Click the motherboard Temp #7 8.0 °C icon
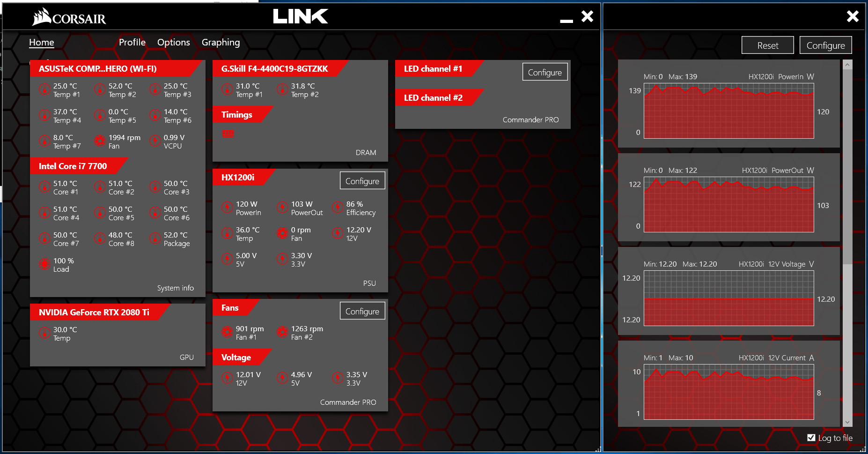Viewport: 868px width, 454px height. point(44,141)
